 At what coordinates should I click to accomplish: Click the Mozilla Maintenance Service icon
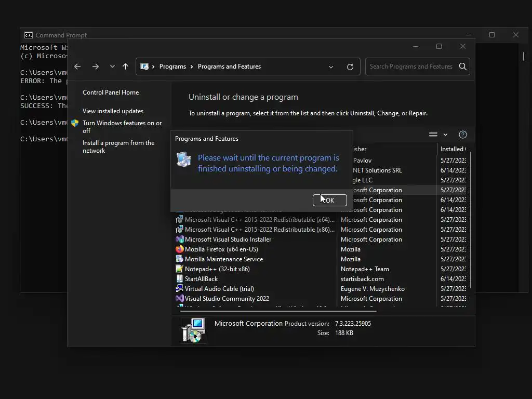pos(179,259)
